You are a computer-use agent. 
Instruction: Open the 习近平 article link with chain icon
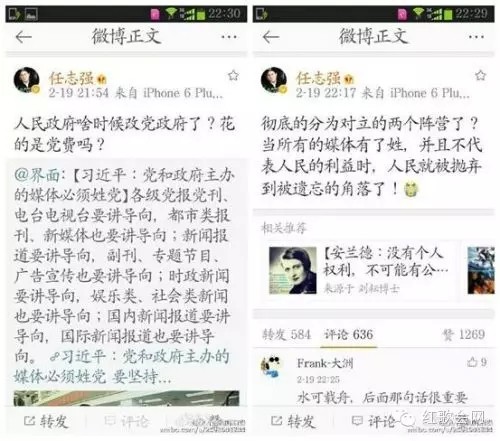point(122,366)
